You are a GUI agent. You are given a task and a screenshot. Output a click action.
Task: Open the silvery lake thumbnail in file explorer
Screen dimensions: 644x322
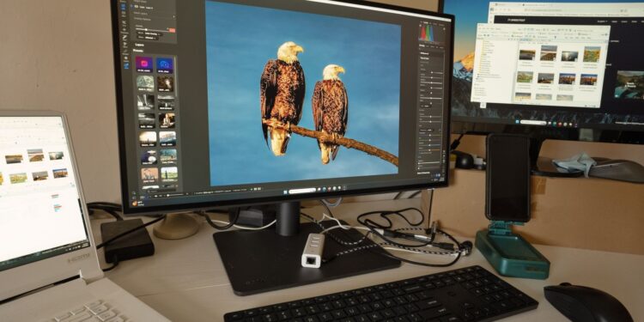click(x=569, y=56)
